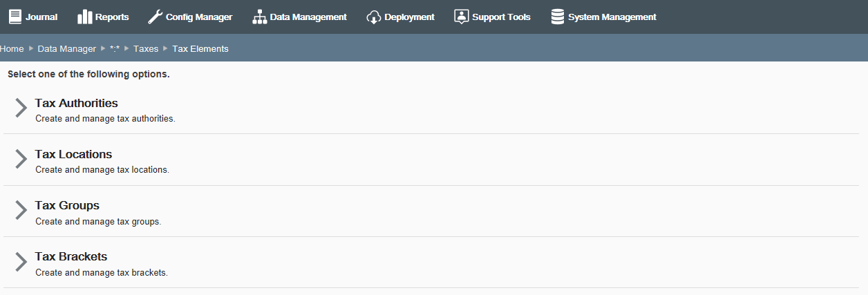Viewport: 868px width, 295px height.
Task: Open the Deployment menu label
Action: tap(410, 17)
